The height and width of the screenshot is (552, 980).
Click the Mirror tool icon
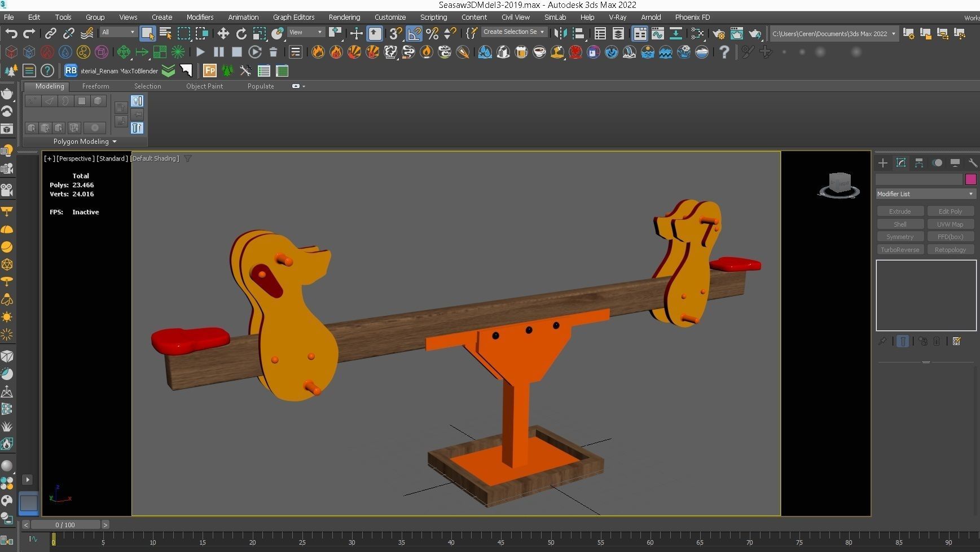pos(560,33)
